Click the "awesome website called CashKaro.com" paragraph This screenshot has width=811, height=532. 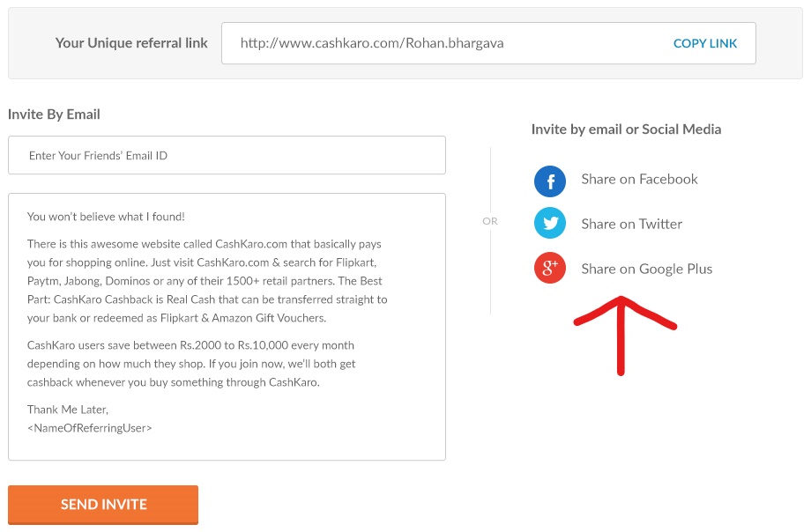[x=207, y=280]
